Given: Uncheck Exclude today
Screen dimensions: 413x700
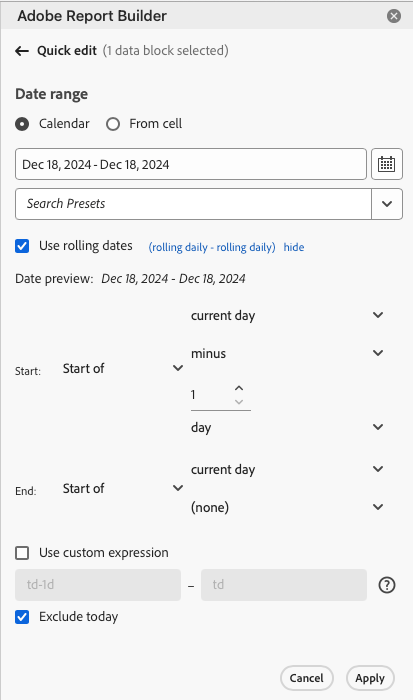Looking at the screenshot, I should 22,617.
